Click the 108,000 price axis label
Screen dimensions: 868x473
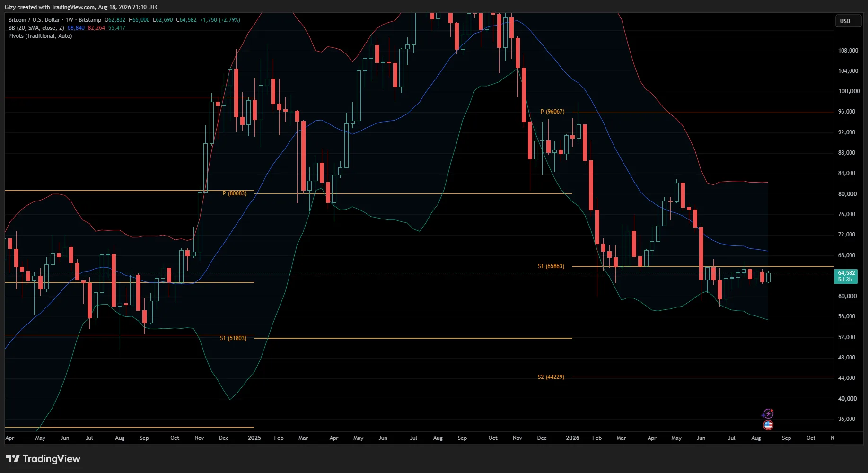pyautogui.click(x=848, y=51)
